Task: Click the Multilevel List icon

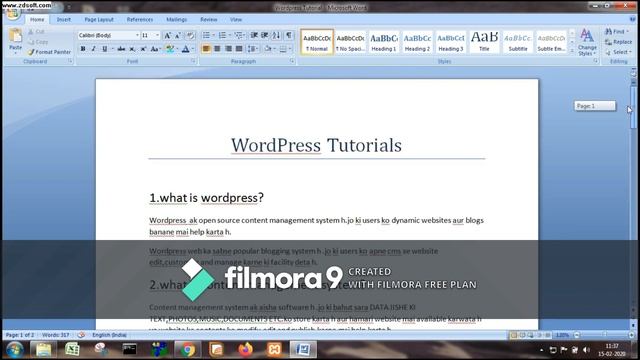Action: pyautogui.click(x=238, y=35)
